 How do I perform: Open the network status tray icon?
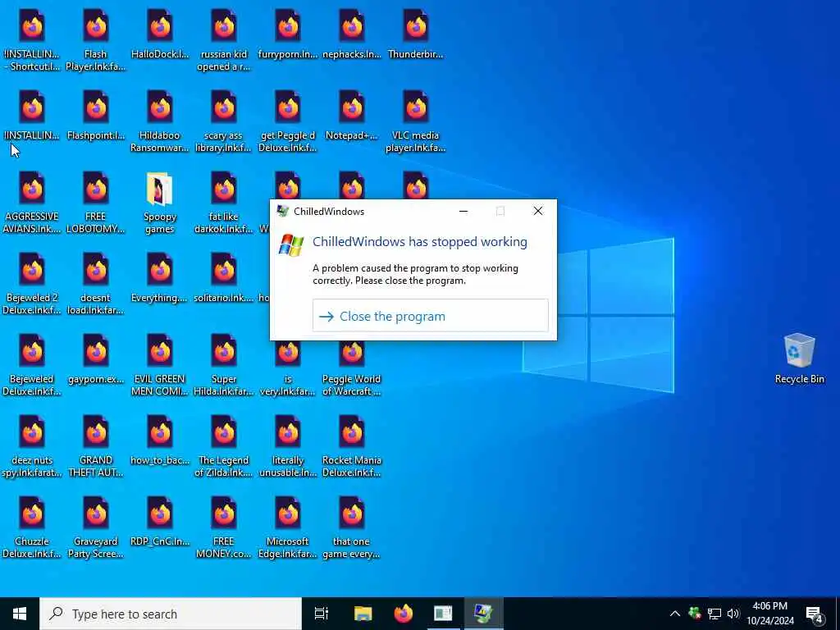(714, 614)
